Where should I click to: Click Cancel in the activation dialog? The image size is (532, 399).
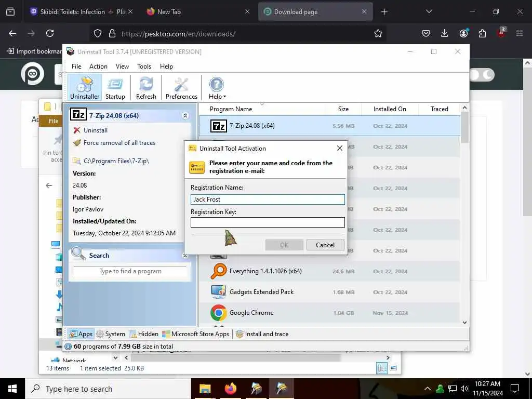[325, 245]
